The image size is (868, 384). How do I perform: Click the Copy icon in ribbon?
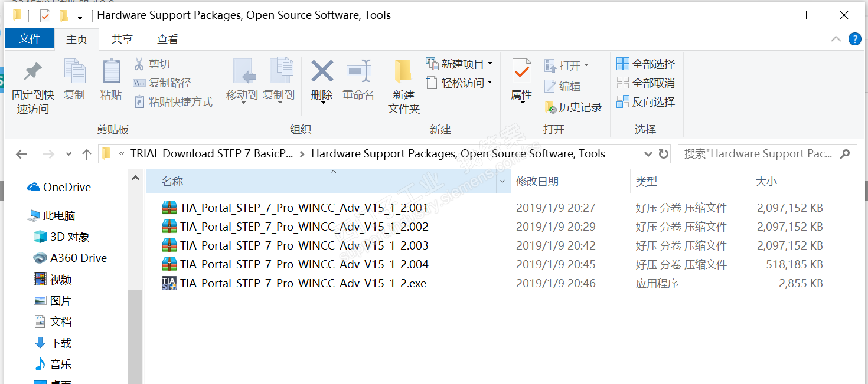click(74, 73)
